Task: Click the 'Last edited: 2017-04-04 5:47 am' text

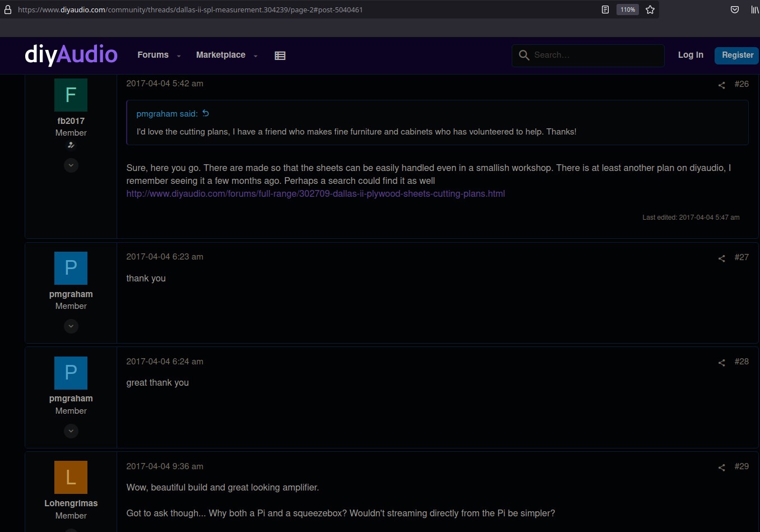Action: (691, 218)
